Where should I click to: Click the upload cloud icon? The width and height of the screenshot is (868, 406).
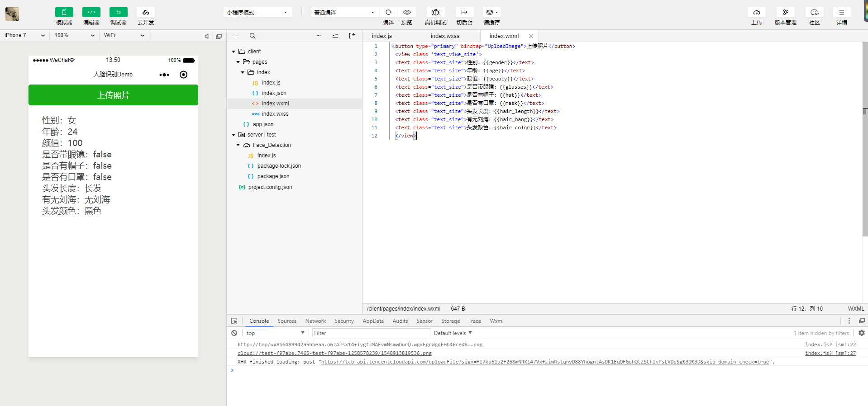coord(756,12)
